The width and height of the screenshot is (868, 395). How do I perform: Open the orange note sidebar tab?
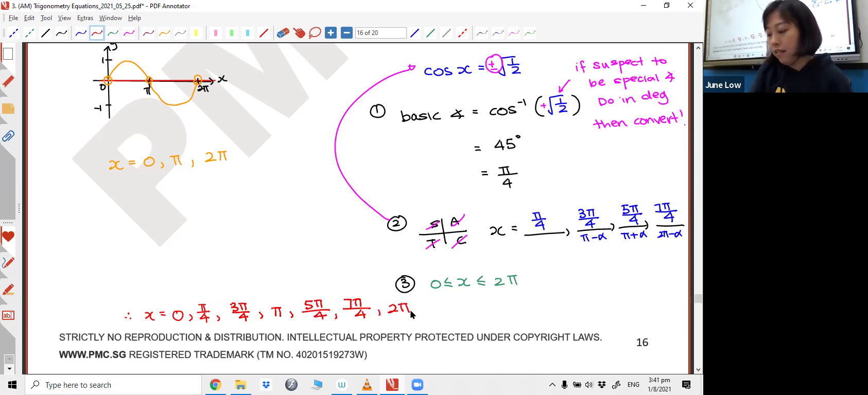pos(8,109)
